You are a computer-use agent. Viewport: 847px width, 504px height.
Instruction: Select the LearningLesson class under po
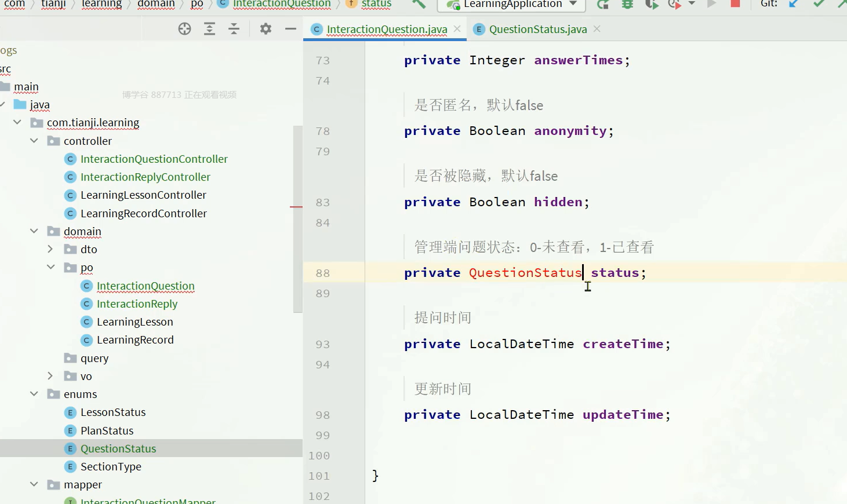134,322
